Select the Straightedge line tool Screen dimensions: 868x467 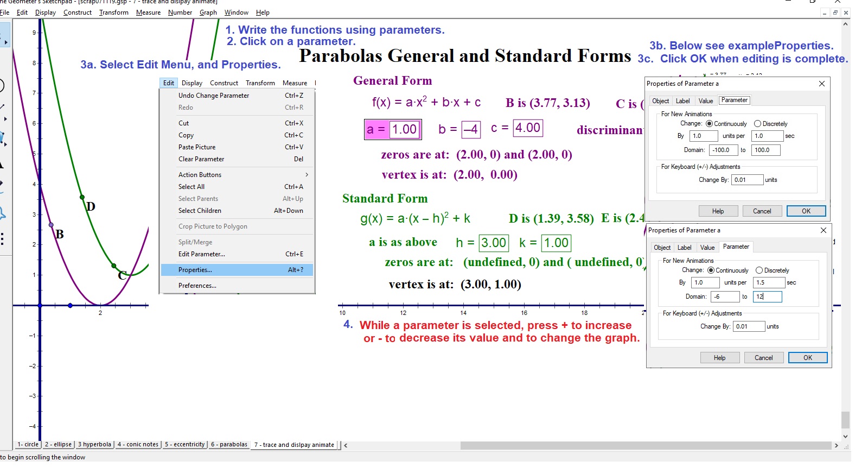[x=2, y=109]
